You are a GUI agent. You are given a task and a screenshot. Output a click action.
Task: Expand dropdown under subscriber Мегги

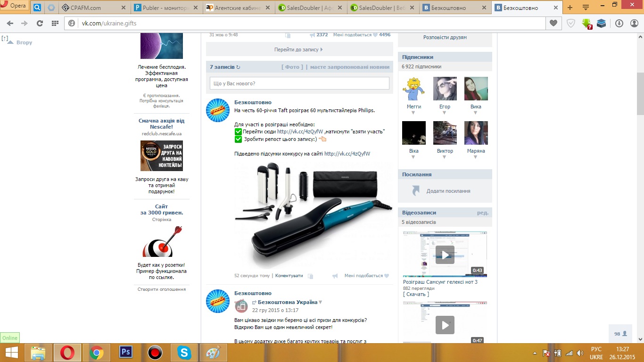click(413, 113)
